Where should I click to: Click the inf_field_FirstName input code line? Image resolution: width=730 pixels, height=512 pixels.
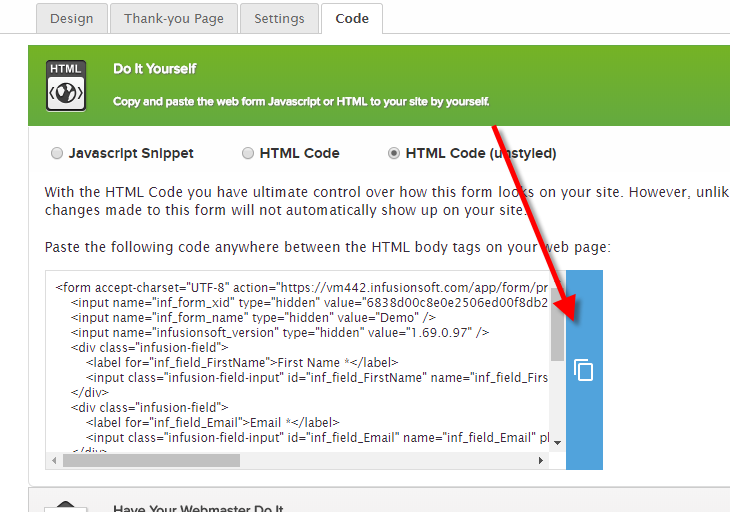[x=317, y=377]
